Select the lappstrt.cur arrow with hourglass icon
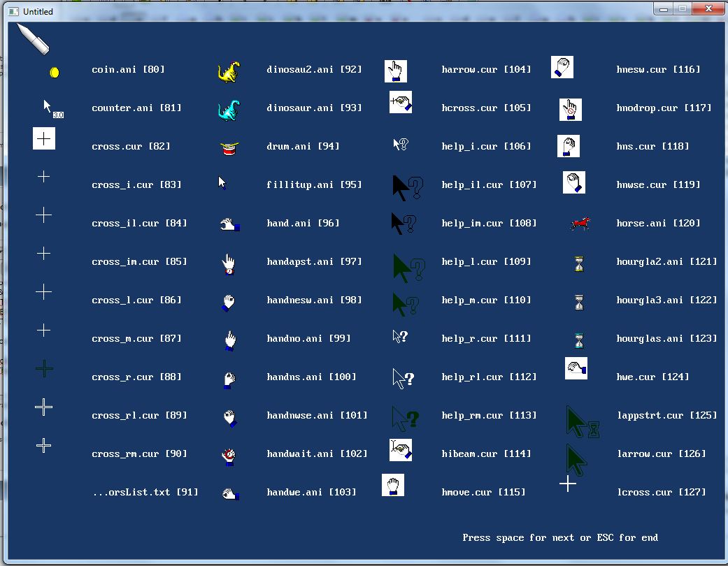This screenshot has height=566, width=728. [x=583, y=422]
